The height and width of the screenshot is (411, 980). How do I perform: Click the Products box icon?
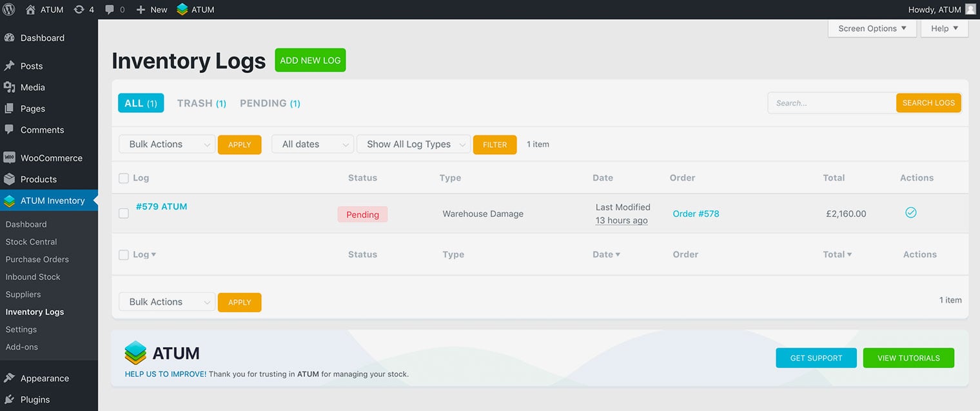click(9, 179)
